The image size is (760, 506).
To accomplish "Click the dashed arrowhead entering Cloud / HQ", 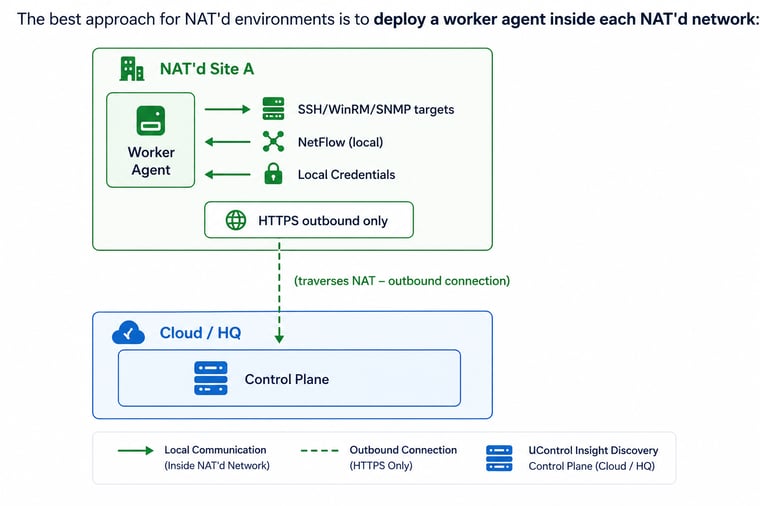I will [x=279, y=337].
